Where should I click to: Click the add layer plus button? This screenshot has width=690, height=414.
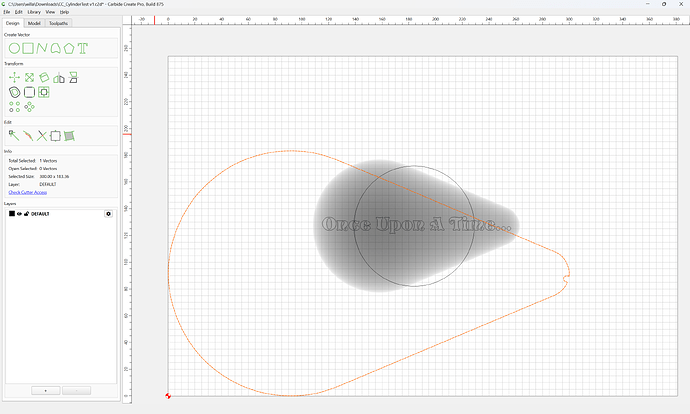(x=46, y=391)
